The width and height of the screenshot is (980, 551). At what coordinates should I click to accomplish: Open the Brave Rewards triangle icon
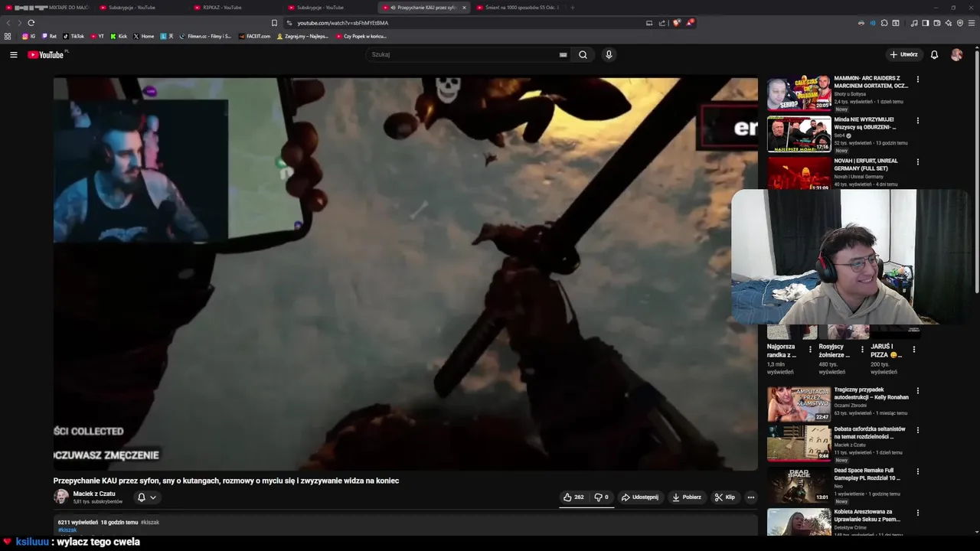pyautogui.click(x=689, y=23)
